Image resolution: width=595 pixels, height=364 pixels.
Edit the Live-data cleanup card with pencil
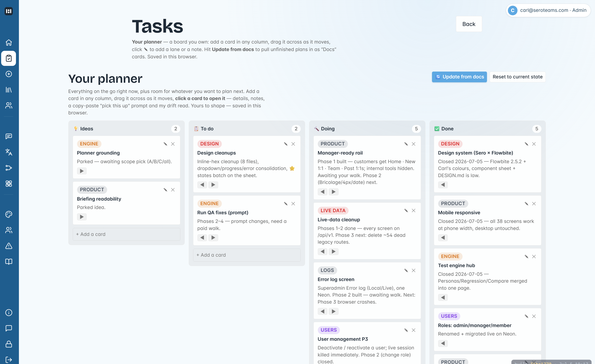(406, 210)
